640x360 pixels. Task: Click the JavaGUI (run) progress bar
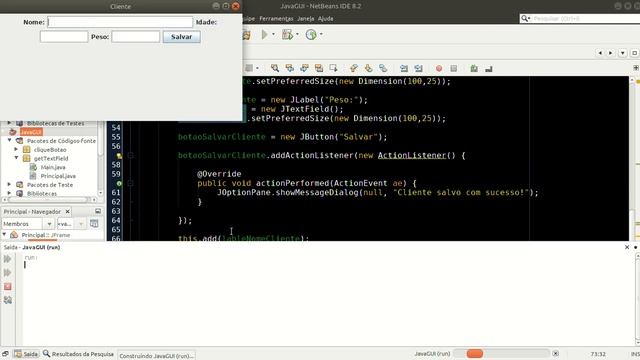point(501,353)
